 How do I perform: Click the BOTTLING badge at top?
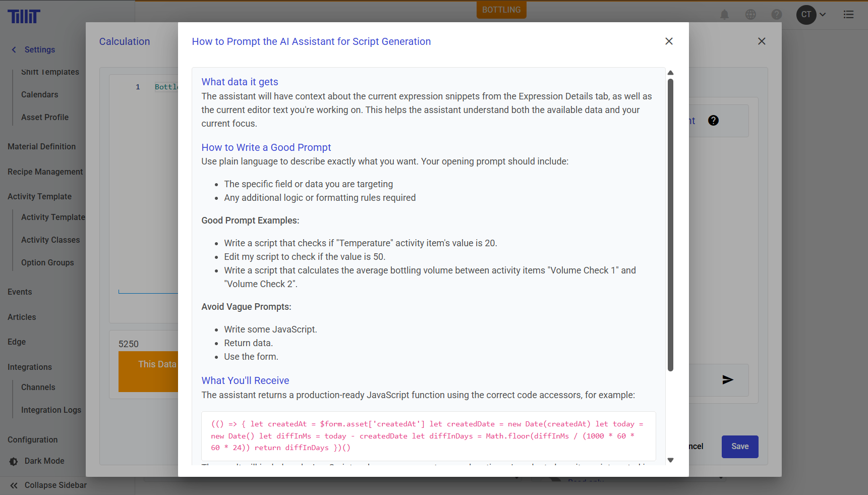(501, 10)
